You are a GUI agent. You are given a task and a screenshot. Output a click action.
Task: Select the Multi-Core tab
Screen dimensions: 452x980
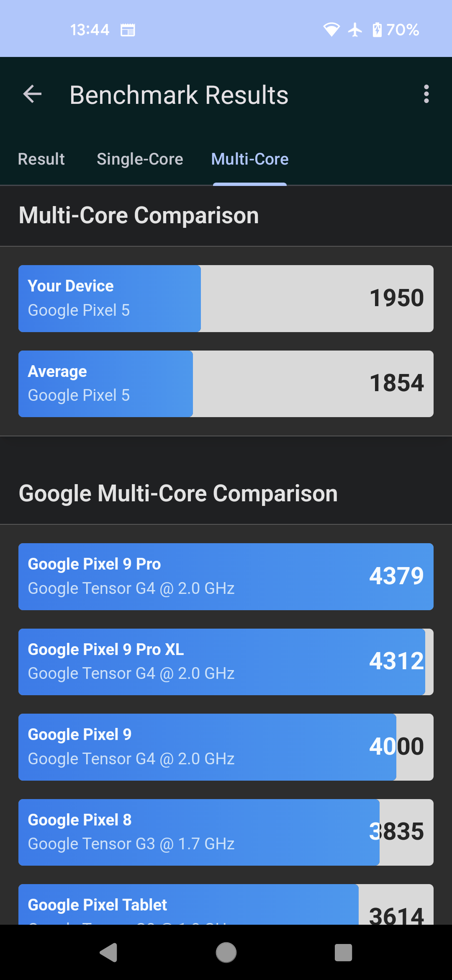250,159
